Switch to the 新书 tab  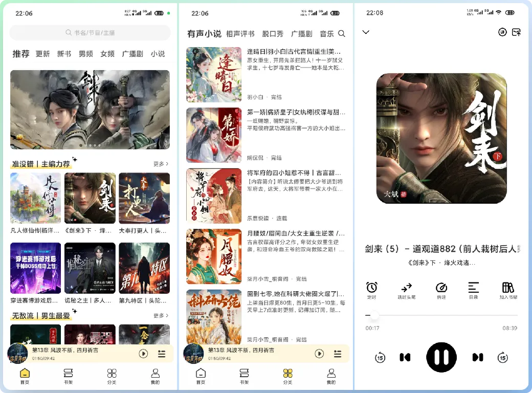[64, 54]
